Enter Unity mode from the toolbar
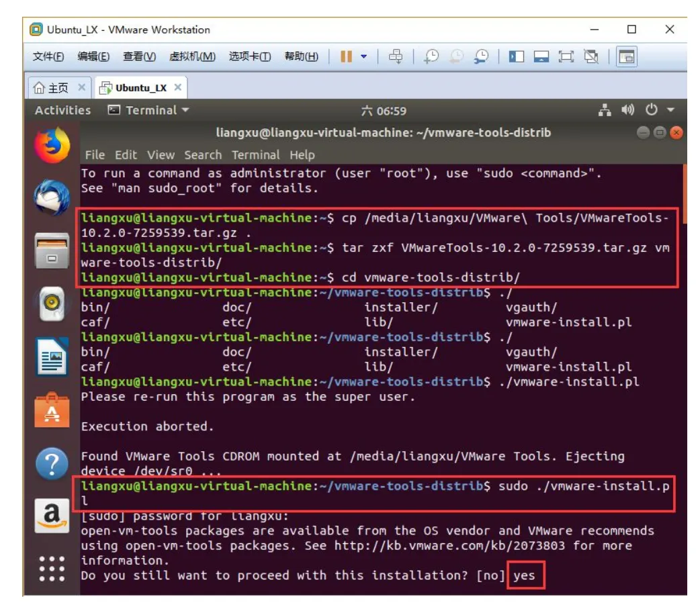 pos(591,56)
